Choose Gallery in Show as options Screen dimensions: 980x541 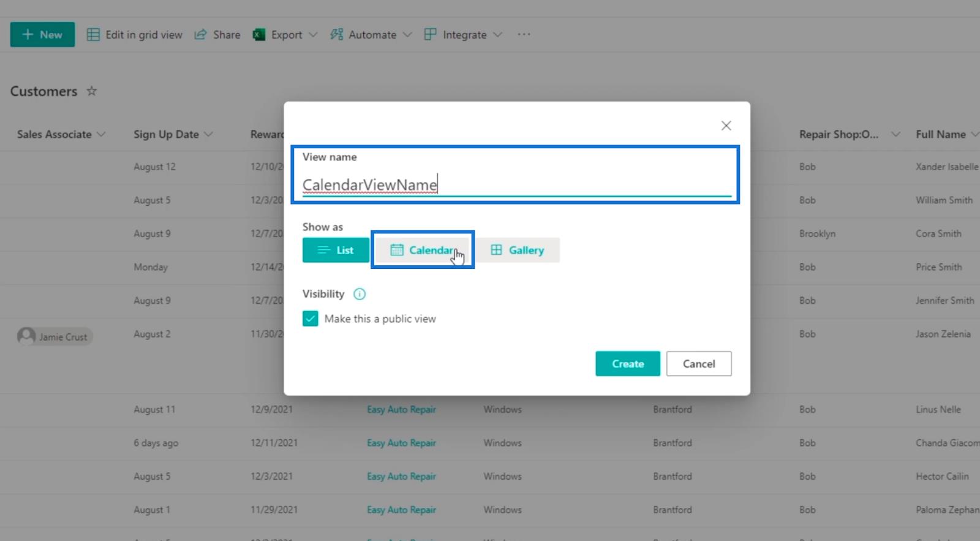pyautogui.click(x=518, y=250)
